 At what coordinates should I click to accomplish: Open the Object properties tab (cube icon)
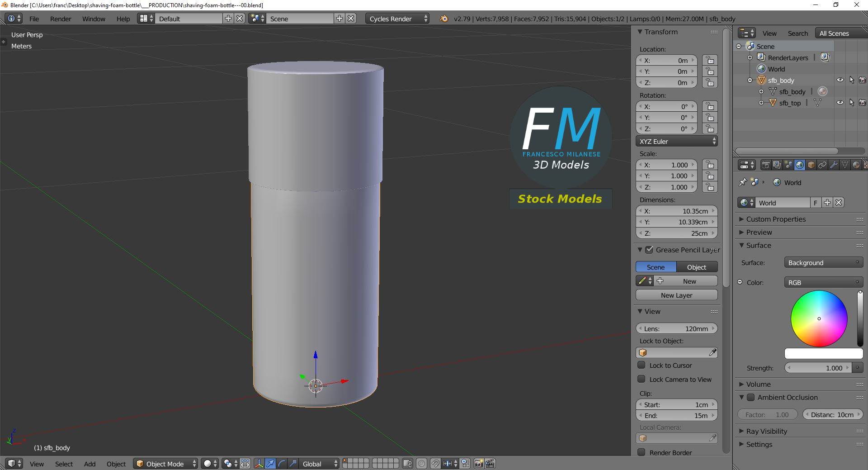pos(811,165)
